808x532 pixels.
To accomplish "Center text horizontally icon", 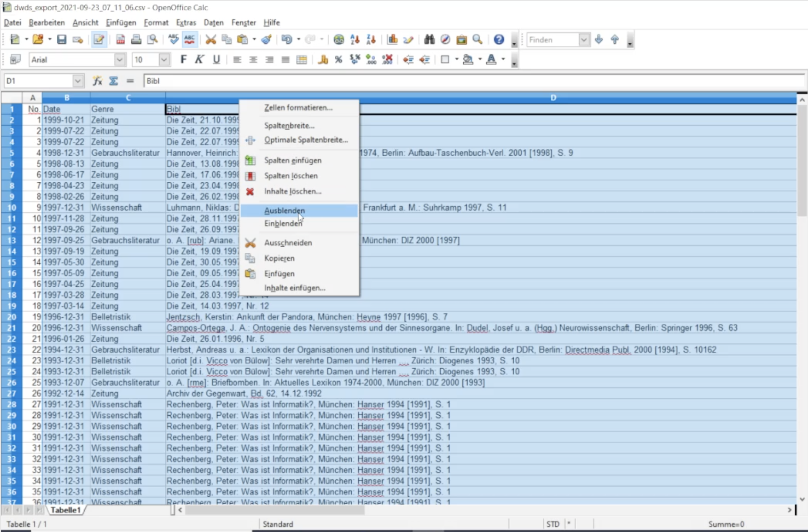I will pos(253,59).
